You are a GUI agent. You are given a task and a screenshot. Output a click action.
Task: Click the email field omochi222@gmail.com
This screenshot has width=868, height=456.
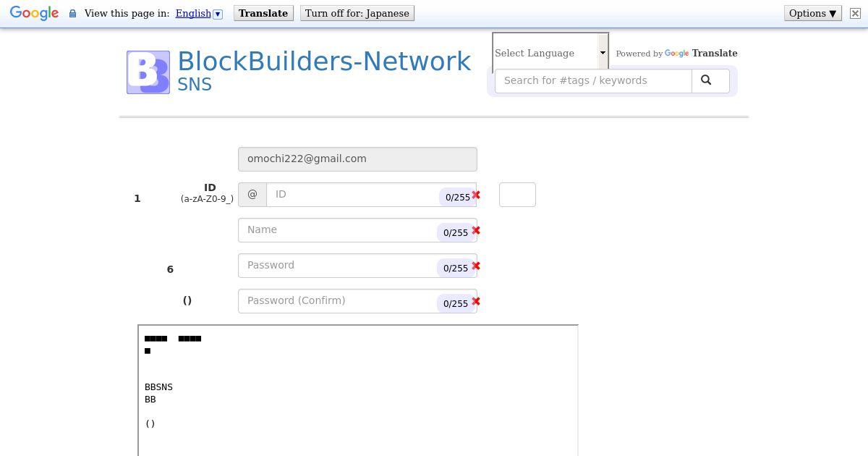click(x=357, y=159)
